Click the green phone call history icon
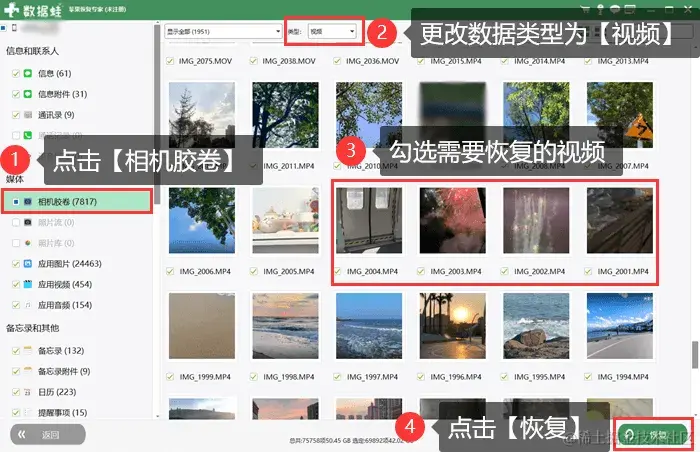 28,135
